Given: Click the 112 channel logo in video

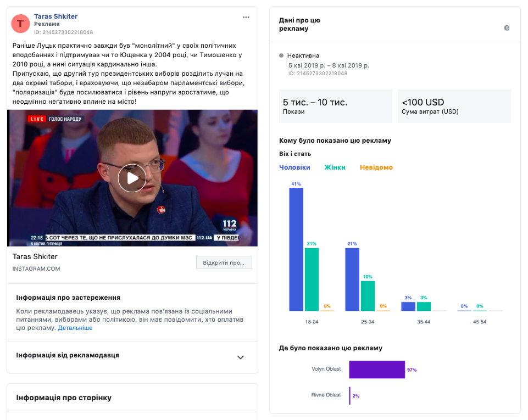Looking at the screenshot, I should [x=229, y=225].
